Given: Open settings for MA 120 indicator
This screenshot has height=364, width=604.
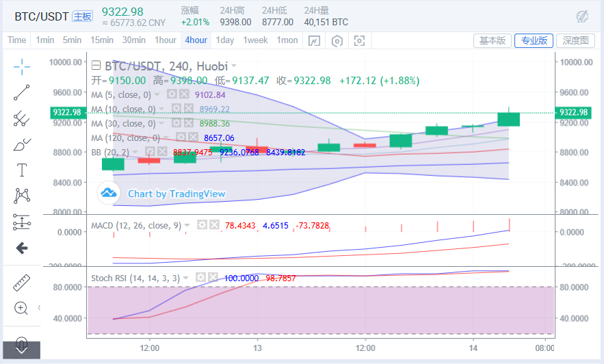Looking at the screenshot, I should tap(181, 138).
